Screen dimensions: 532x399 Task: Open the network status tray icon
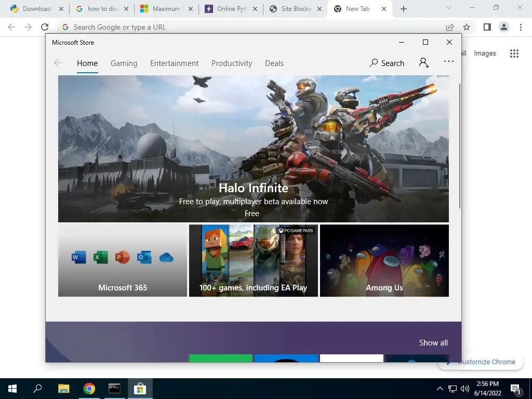[453, 389]
